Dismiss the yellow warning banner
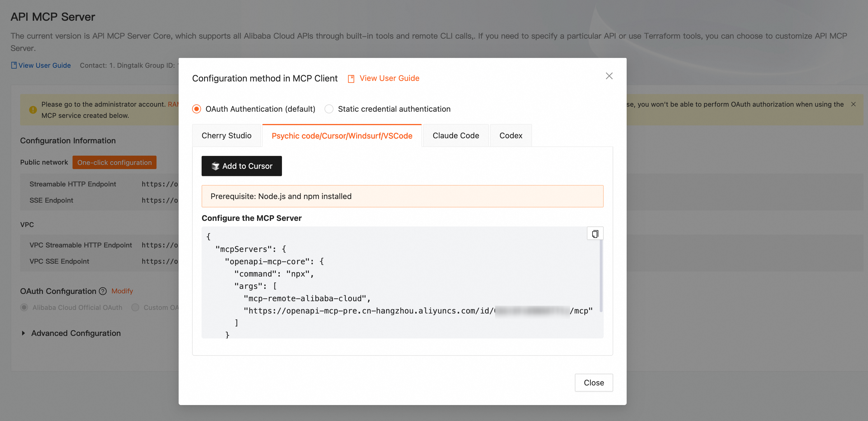The height and width of the screenshot is (421, 868). coord(853,104)
